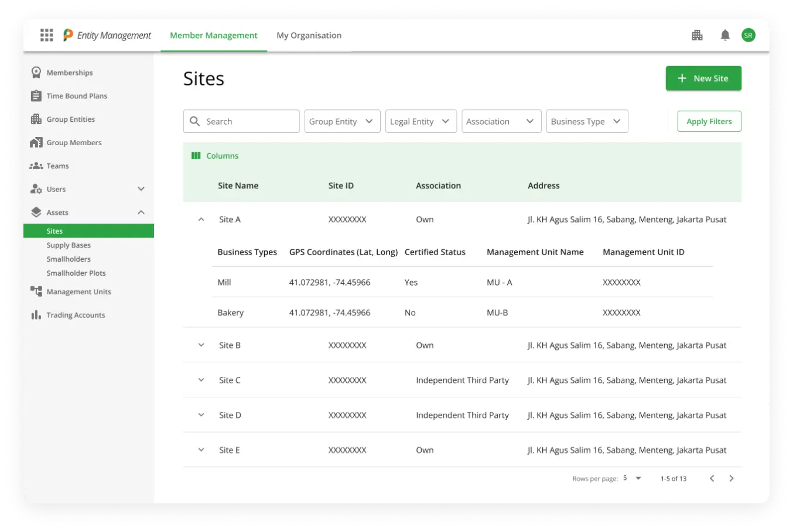Change the rows per page dropdown
793x532 pixels.
tap(632, 478)
